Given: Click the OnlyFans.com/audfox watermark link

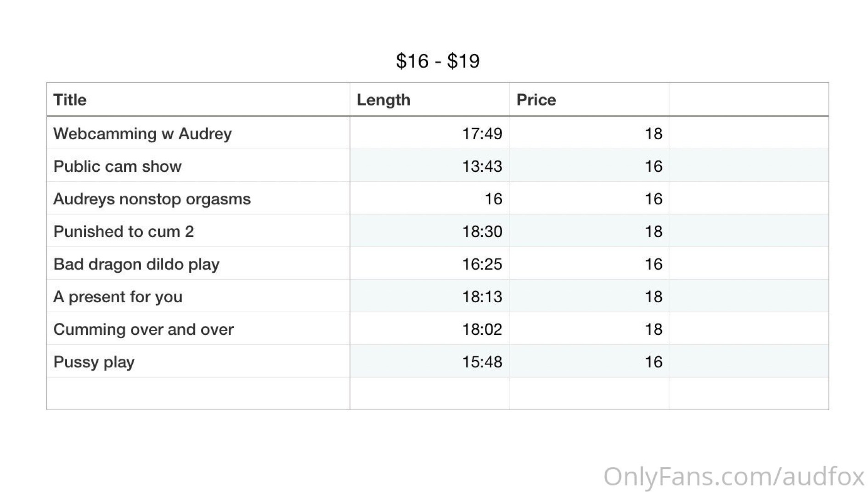Looking at the screenshot, I should pos(733,477).
